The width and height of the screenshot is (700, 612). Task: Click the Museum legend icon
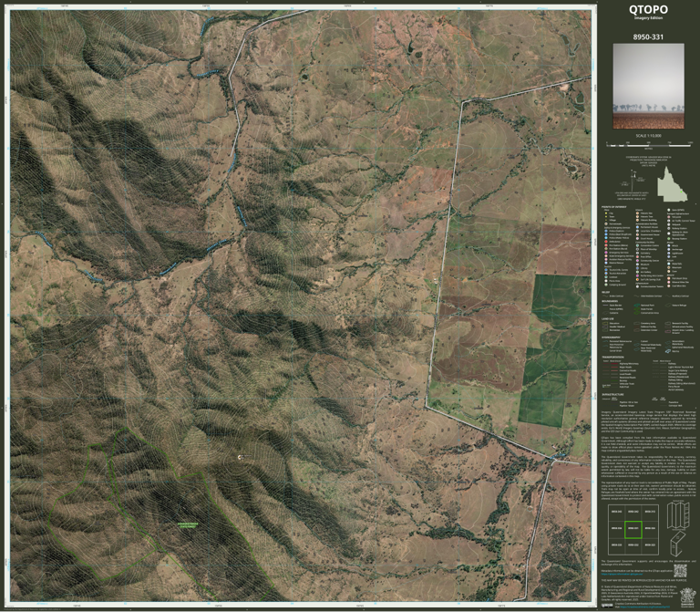[x=637, y=265]
